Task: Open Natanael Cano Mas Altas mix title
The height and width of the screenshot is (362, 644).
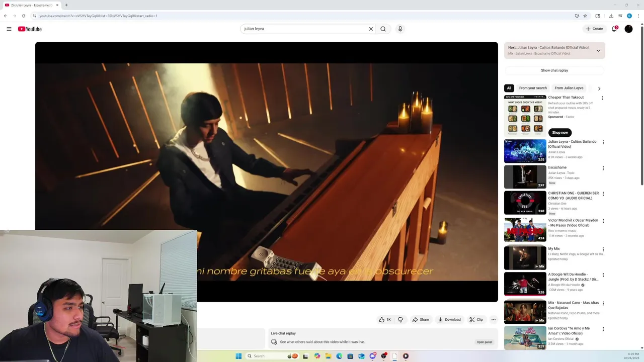Action: point(573,305)
